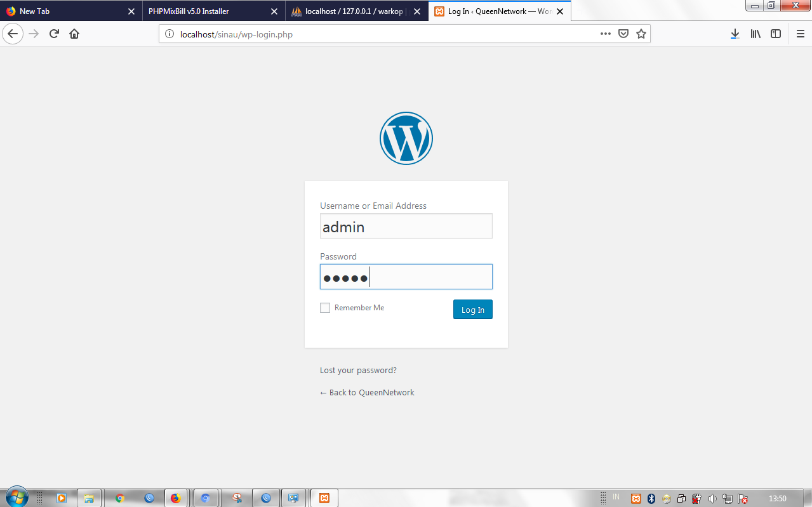Open the Library bookshelf icon
Screen dimensions: 812x507
coord(755,34)
